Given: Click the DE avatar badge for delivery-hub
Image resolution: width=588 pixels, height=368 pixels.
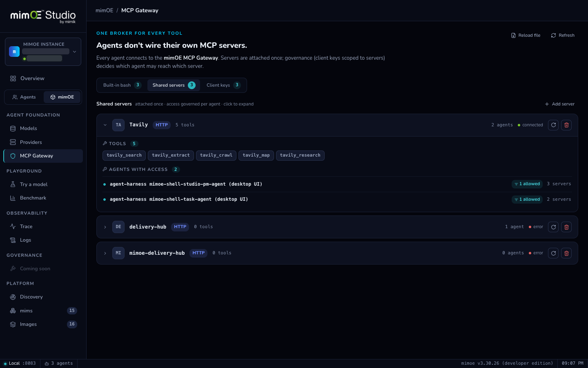Looking at the screenshot, I should coord(118,227).
